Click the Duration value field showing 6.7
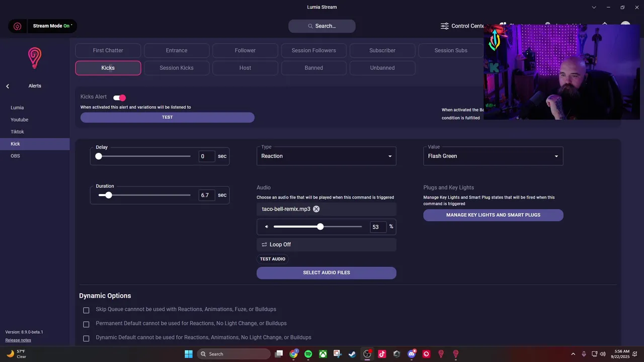 pos(207,195)
